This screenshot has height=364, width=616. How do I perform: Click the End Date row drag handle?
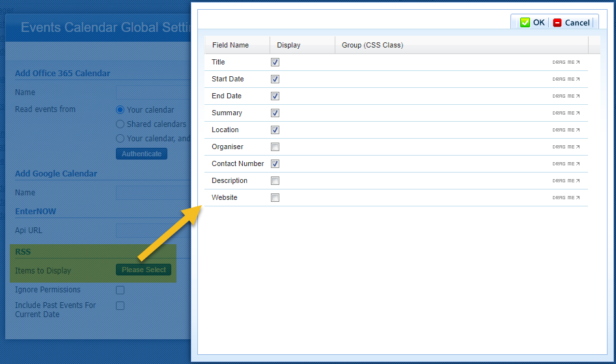click(566, 96)
